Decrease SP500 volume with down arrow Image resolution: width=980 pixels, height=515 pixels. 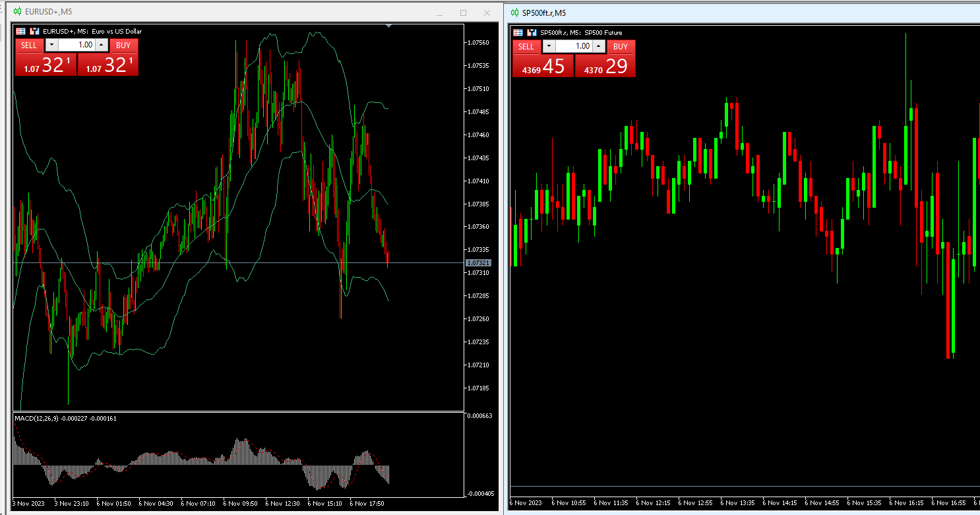click(549, 47)
